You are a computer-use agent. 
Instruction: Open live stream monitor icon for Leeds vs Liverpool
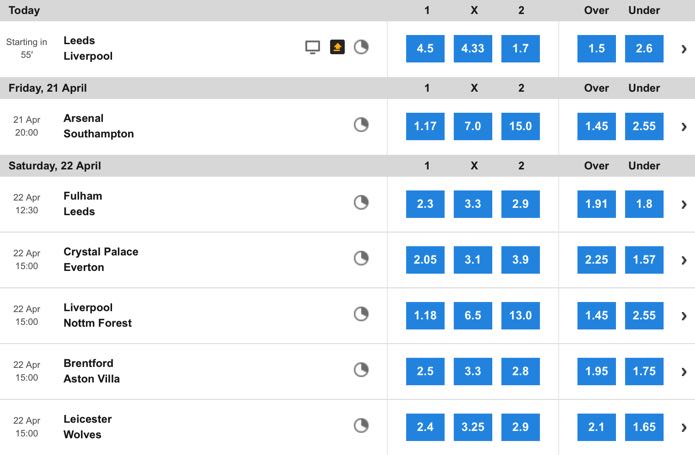click(x=312, y=47)
